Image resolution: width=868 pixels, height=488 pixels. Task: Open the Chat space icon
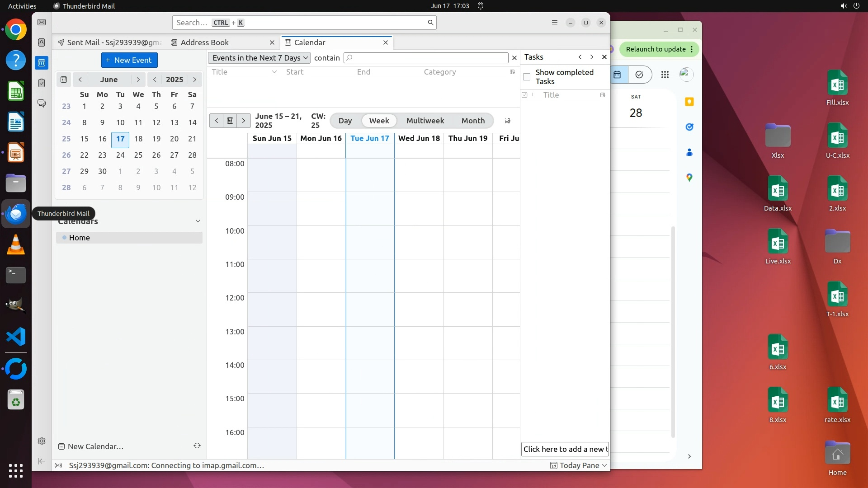coord(42,103)
